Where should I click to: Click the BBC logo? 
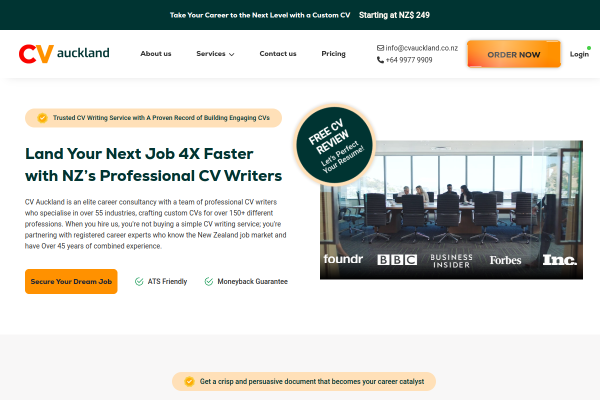tap(397, 260)
